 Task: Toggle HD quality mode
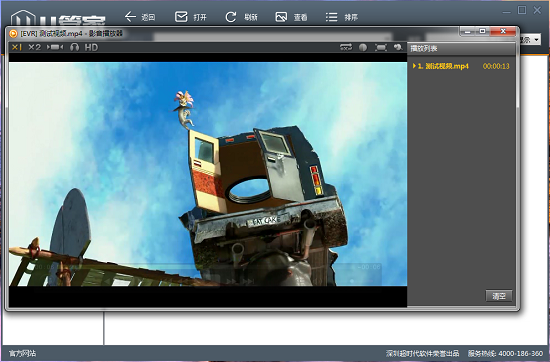91,47
